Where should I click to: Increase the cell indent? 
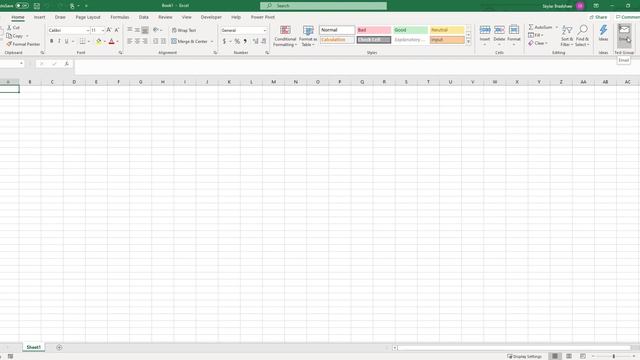point(163,41)
